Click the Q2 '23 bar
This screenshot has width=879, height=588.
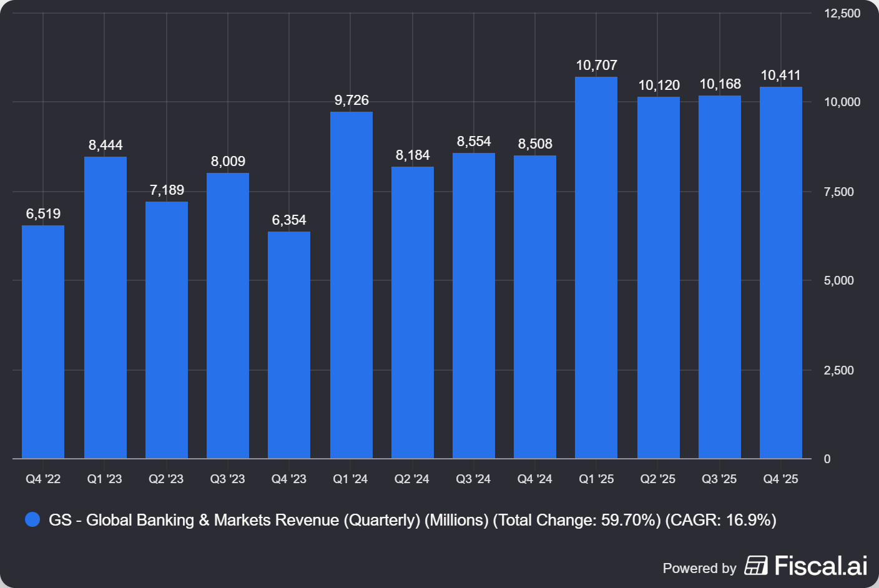167,330
